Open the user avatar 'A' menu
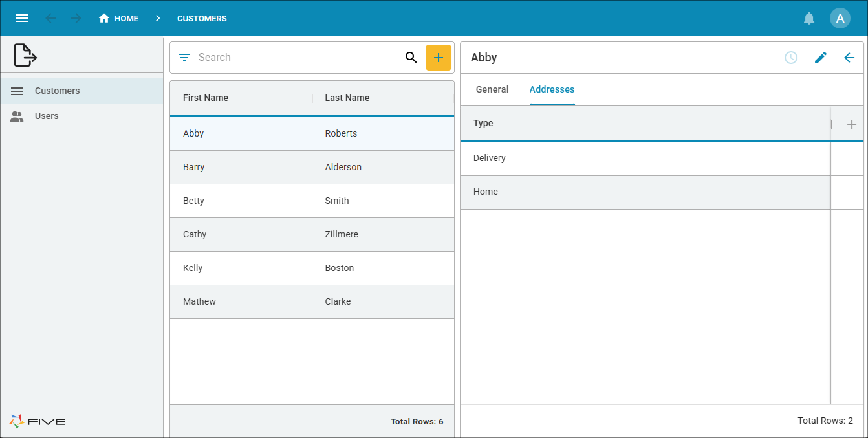Screen dimensions: 868x438 [840, 18]
